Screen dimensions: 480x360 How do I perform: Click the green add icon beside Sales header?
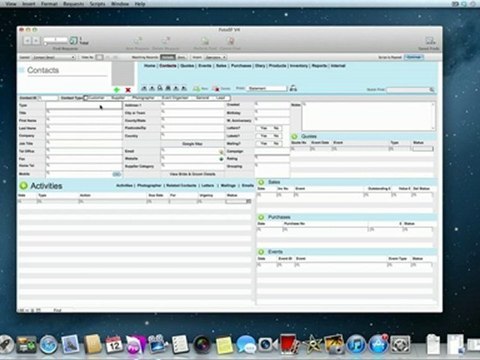point(261,182)
